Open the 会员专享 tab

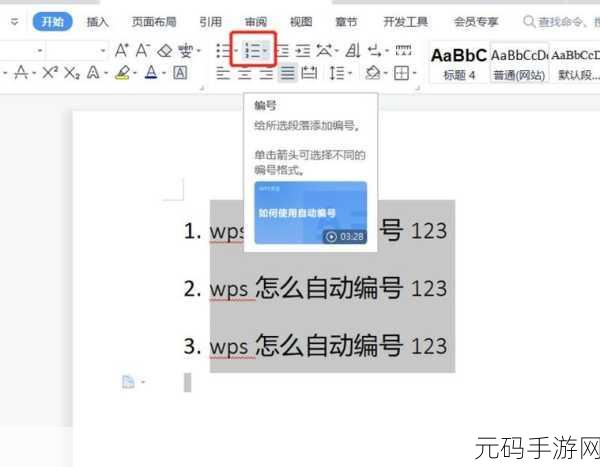tap(476, 22)
